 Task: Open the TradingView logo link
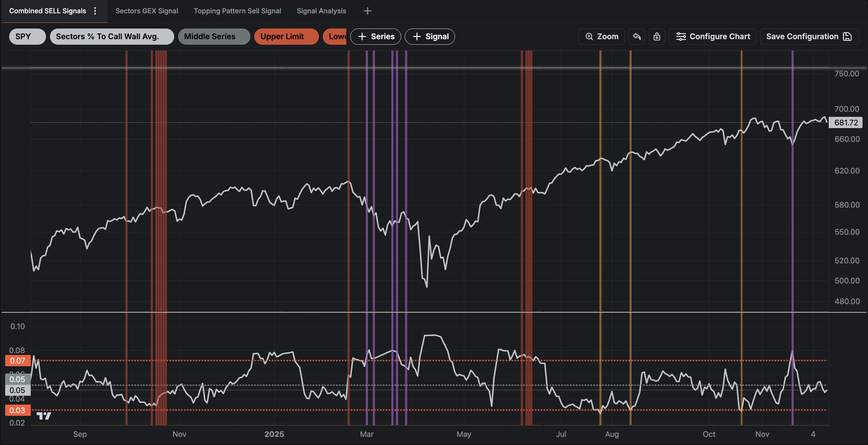point(44,416)
